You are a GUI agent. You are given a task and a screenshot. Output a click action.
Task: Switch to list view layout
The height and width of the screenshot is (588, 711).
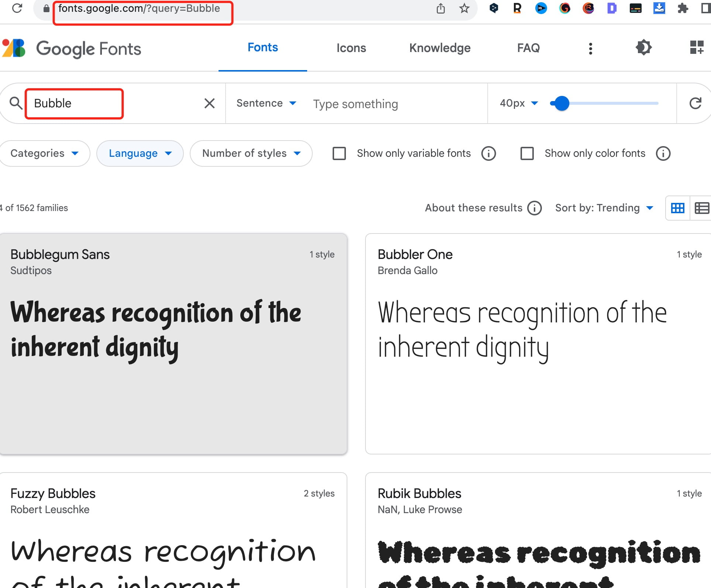point(701,208)
